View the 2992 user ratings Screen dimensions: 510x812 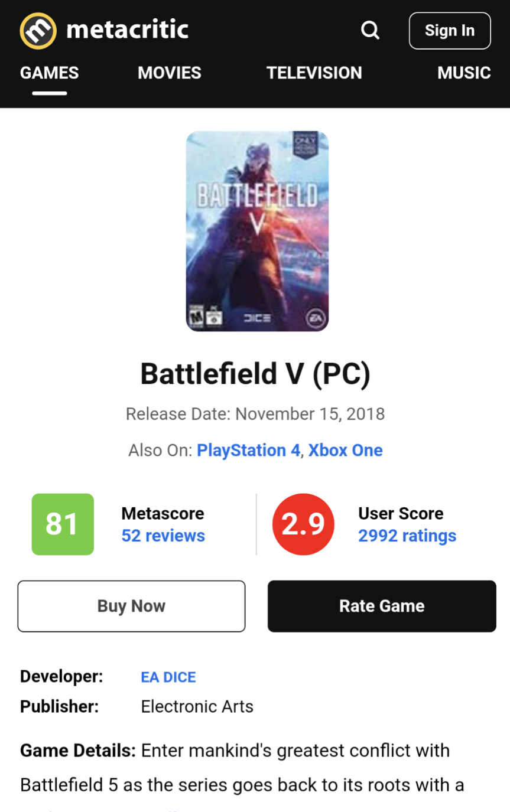407,536
